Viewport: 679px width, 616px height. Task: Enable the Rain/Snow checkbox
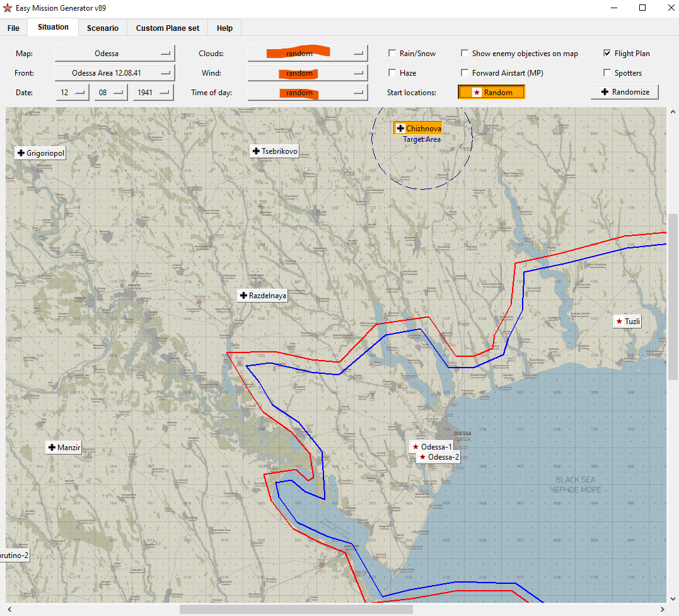(x=393, y=54)
